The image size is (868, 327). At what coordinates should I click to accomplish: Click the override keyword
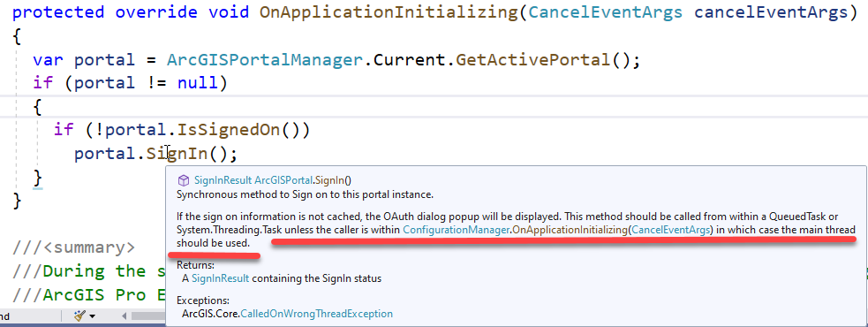point(156,12)
